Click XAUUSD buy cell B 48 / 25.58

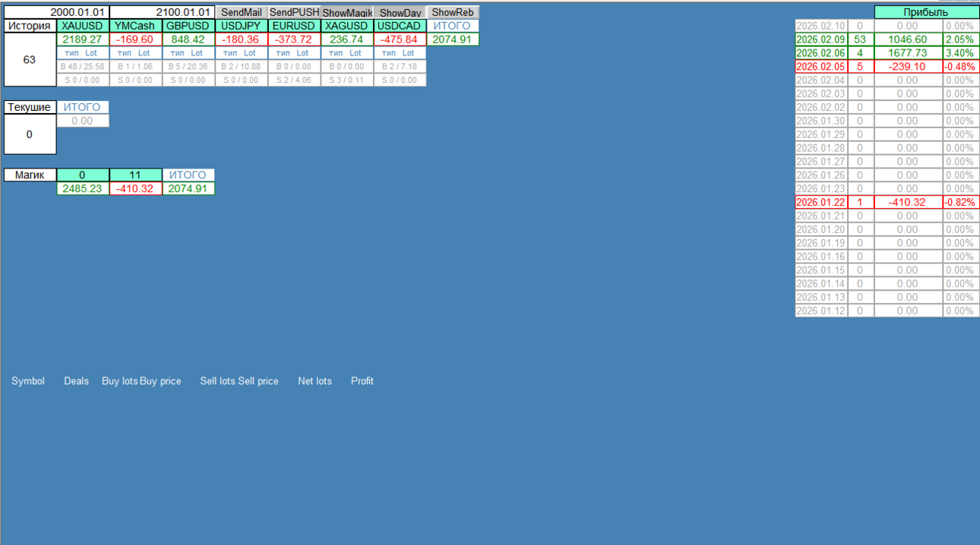click(x=83, y=67)
